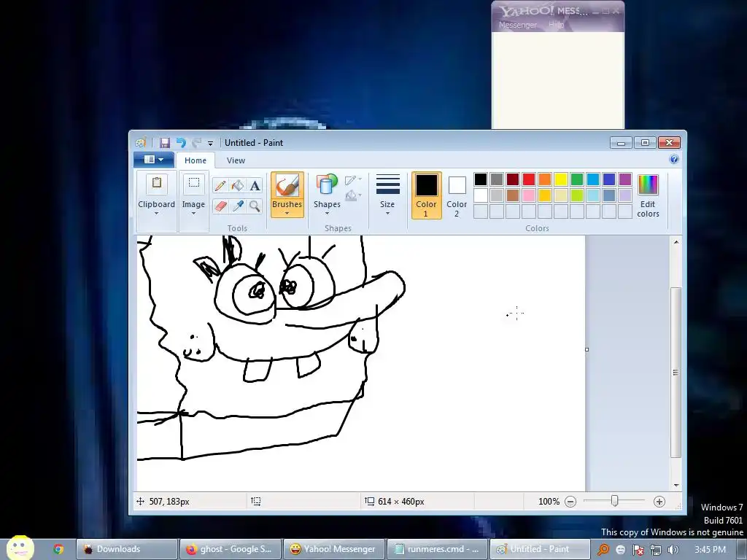The image size is (747, 560).
Task: Click the canvas right-edge resize handle
Action: [587, 349]
